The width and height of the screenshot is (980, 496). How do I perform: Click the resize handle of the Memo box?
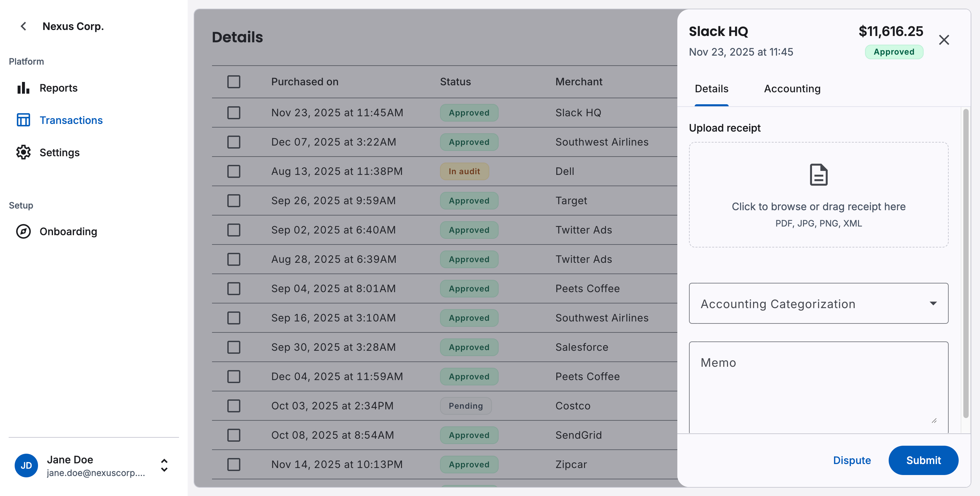tap(934, 420)
